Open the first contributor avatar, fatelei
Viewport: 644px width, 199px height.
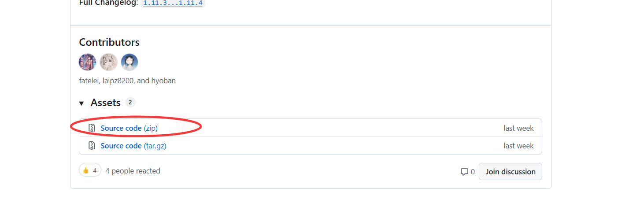87,62
